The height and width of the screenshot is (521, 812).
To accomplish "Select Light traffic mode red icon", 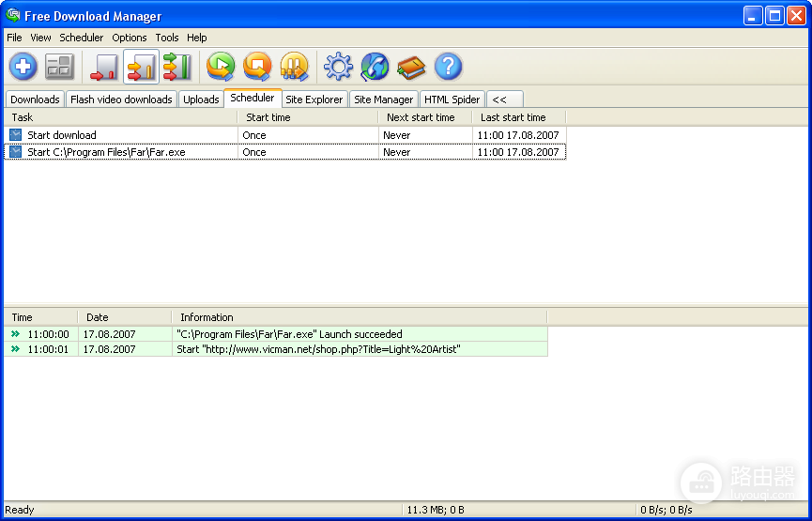I will (104, 67).
